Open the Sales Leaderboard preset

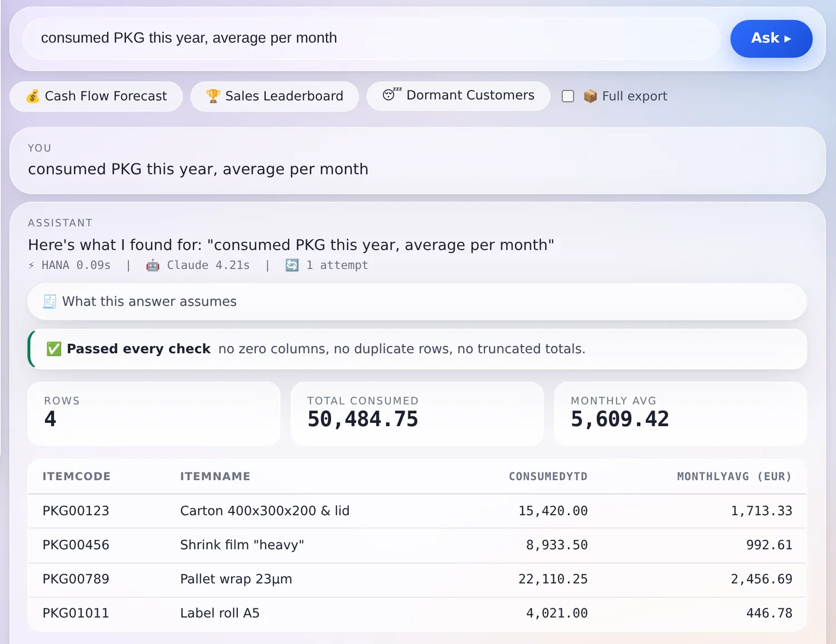[274, 96]
